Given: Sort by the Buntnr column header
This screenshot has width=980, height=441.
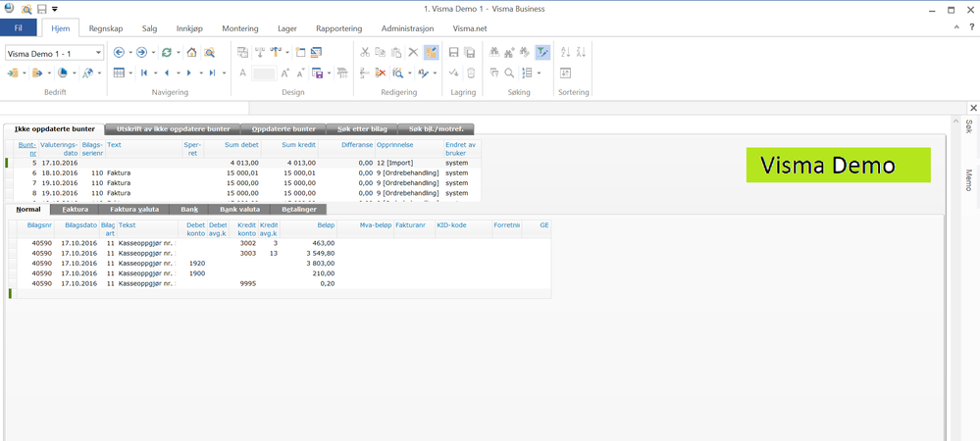Looking at the screenshot, I should 26,148.
